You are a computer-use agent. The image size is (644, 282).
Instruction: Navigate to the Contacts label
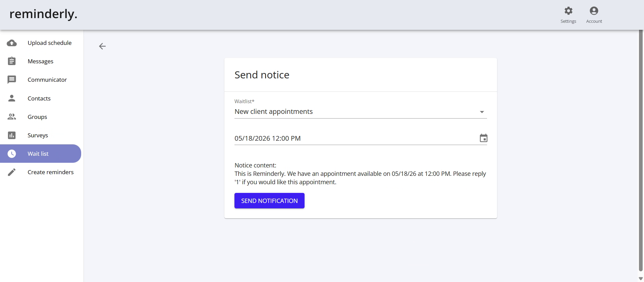point(39,98)
